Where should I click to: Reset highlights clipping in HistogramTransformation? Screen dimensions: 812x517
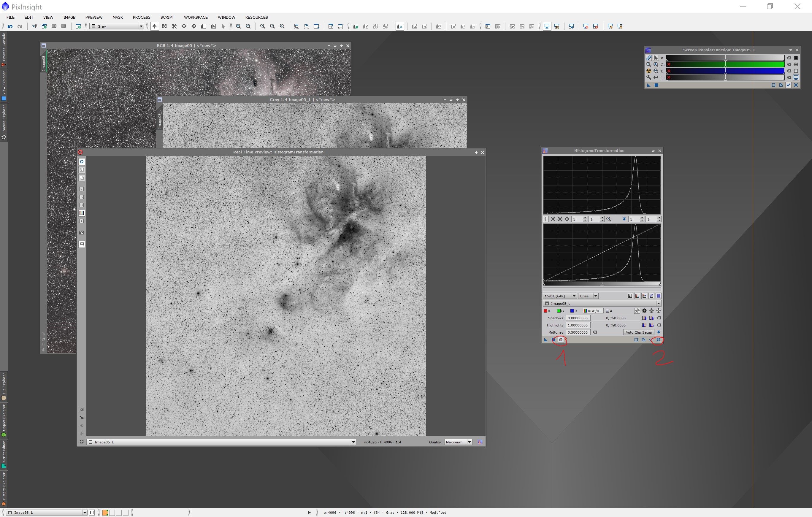659,325
